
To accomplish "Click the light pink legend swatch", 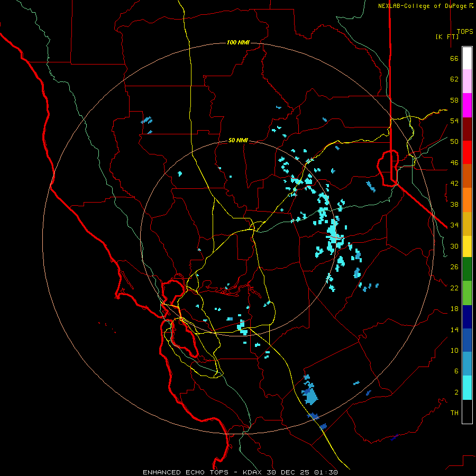I will coord(467,81).
